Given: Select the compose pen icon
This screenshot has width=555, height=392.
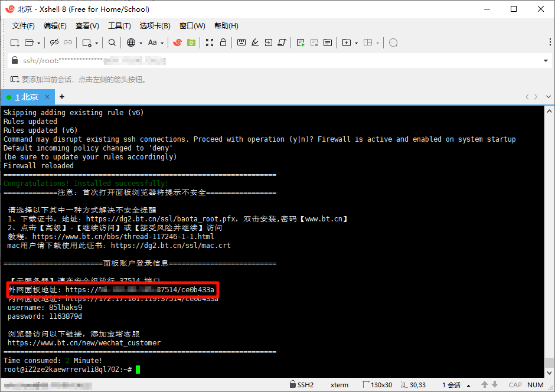Looking at the screenshot, I should pos(255,43).
